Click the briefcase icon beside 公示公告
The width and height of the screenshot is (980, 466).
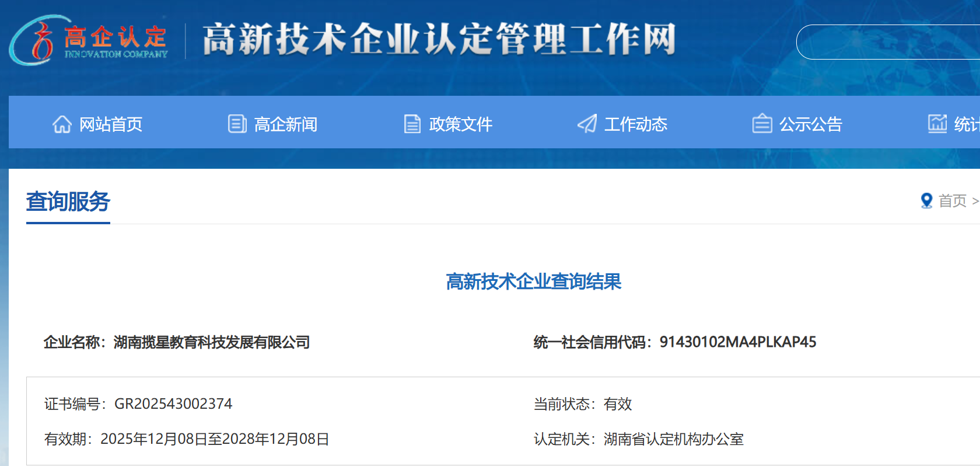[762, 124]
